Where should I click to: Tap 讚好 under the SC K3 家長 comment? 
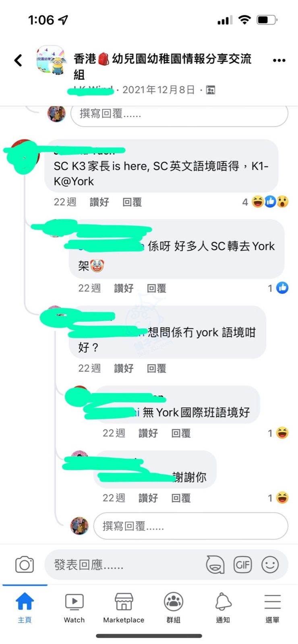[x=99, y=202]
